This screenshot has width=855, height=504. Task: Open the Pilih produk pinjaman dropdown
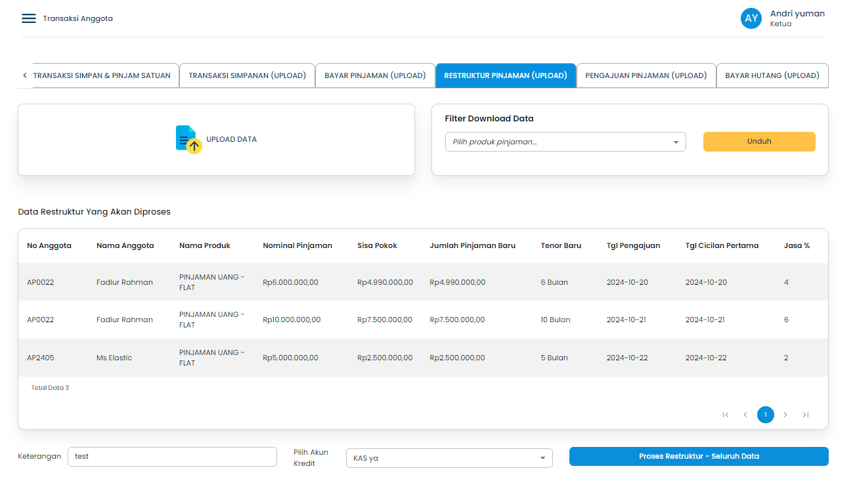click(565, 142)
